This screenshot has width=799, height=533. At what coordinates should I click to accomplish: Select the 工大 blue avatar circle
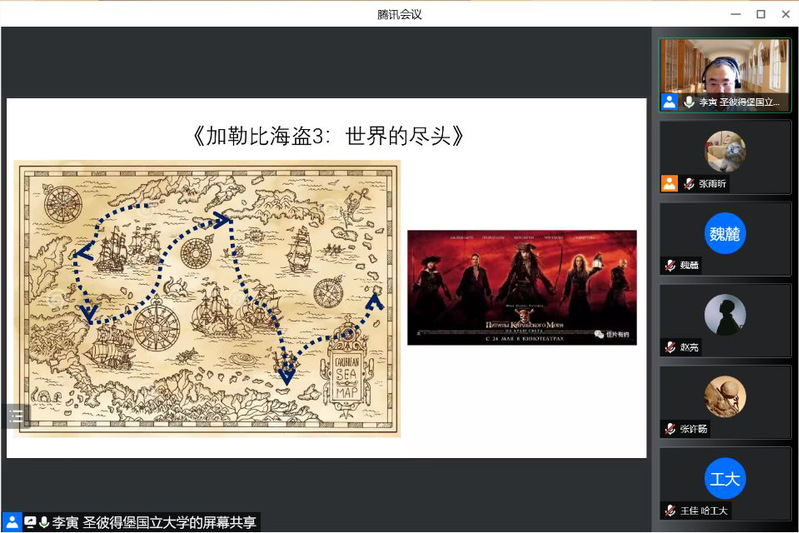pos(725,478)
